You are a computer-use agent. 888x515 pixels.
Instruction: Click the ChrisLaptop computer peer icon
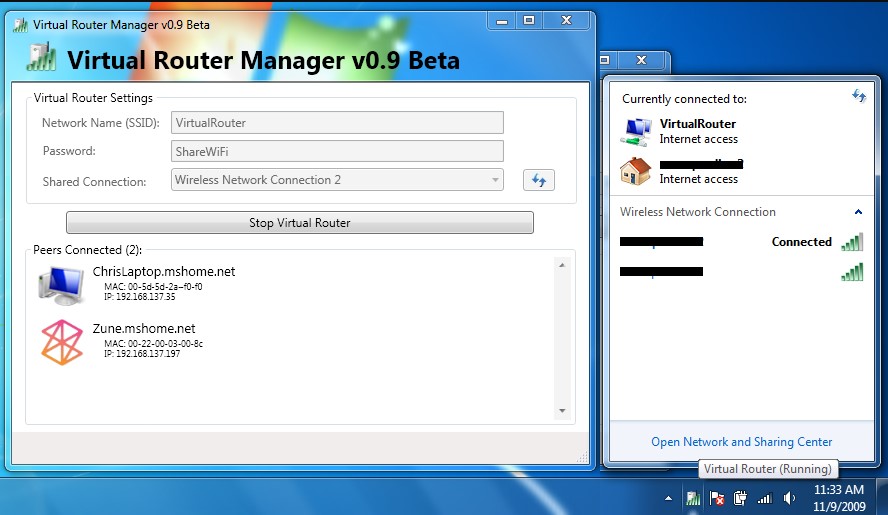61,284
